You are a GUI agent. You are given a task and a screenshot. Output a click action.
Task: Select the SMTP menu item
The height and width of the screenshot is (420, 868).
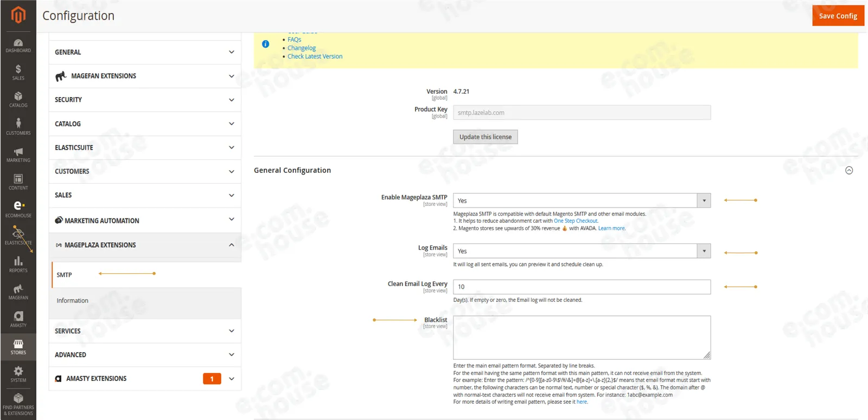click(x=64, y=275)
